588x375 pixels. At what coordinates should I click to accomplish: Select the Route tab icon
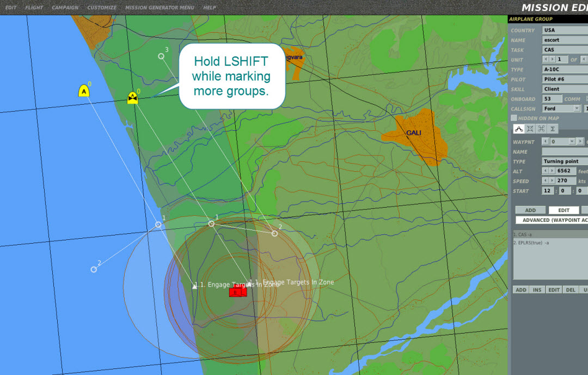519,129
